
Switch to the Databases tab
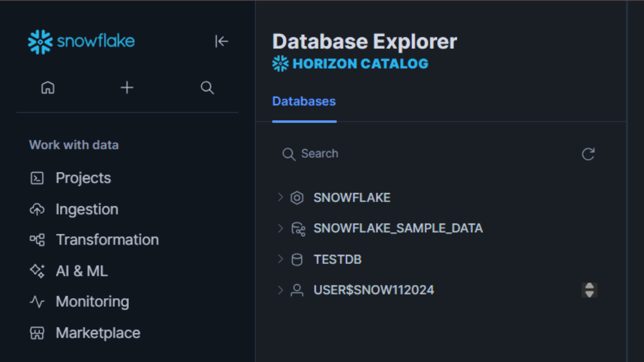pos(304,101)
